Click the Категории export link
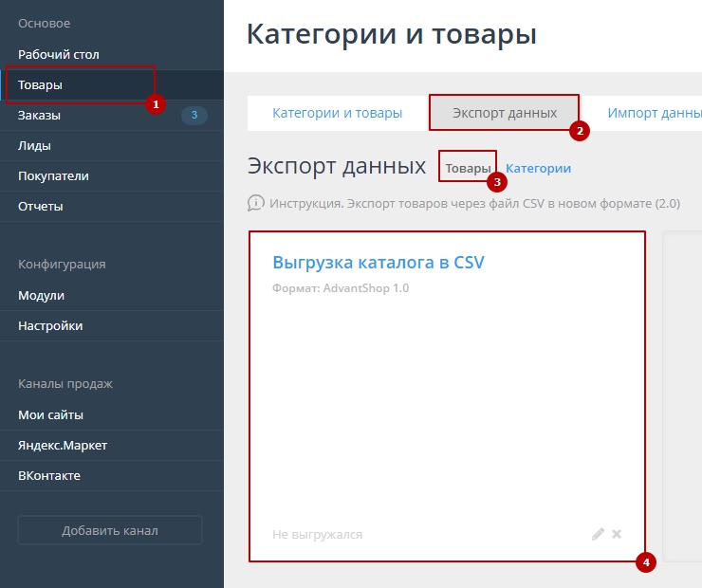 tap(538, 168)
